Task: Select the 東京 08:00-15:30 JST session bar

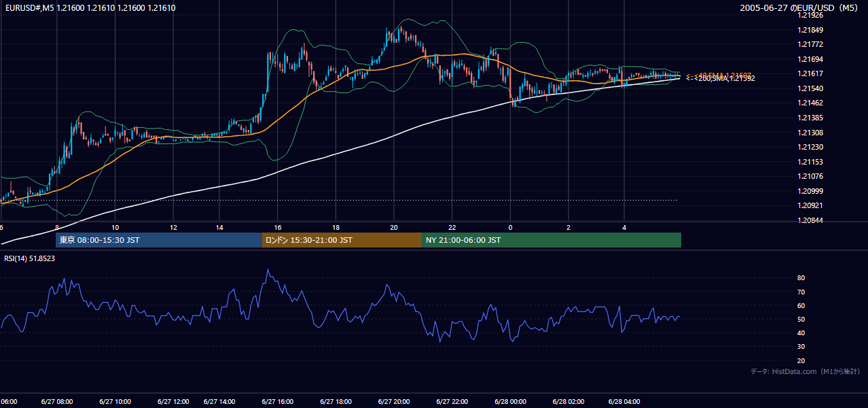Action: [x=159, y=240]
